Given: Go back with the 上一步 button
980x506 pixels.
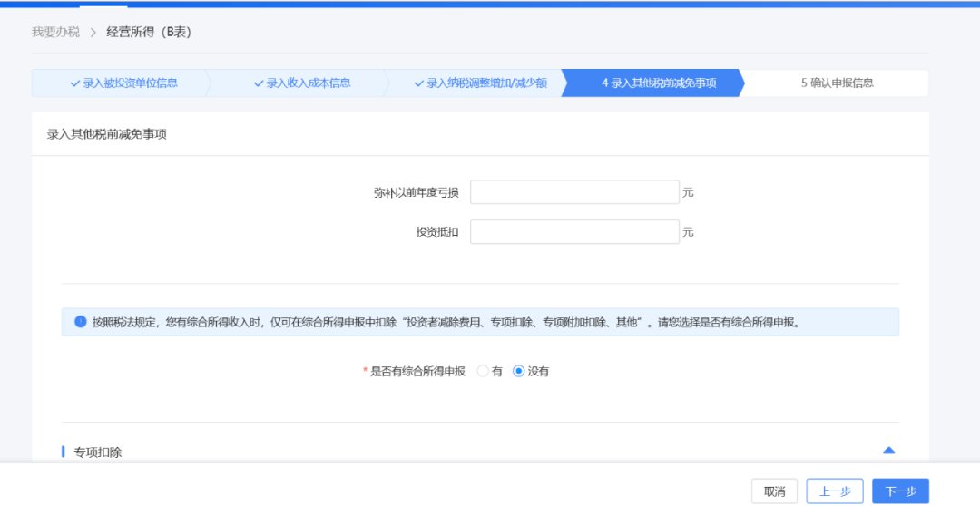Looking at the screenshot, I should point(834,491).
